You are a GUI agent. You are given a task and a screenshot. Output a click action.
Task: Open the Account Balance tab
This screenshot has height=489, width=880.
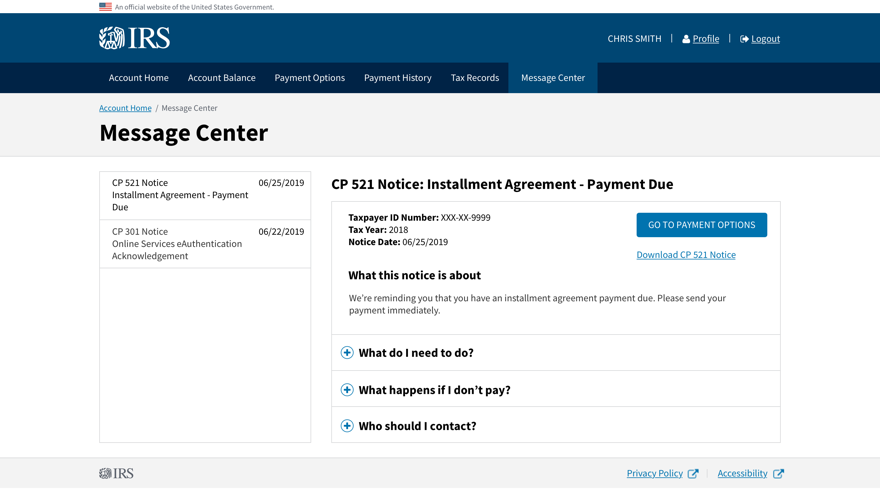point(221,78)
